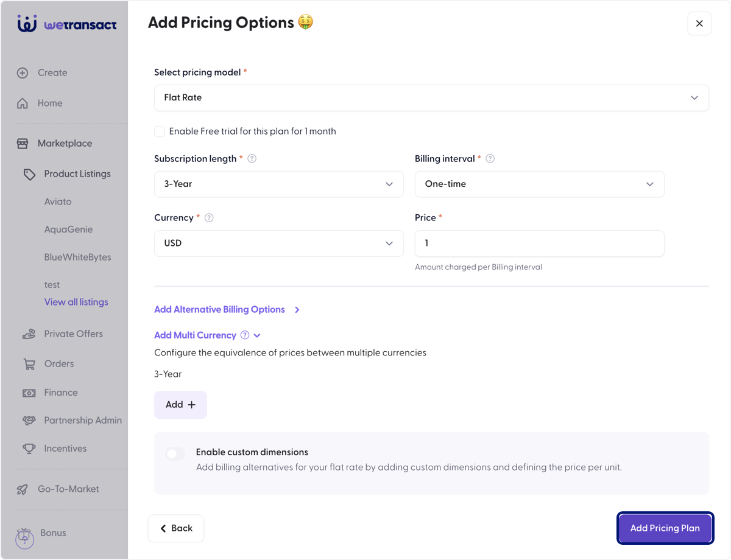Click the 'Select pricing model' label
Viewport: 731px width, 560px height.
pos(197,72)
